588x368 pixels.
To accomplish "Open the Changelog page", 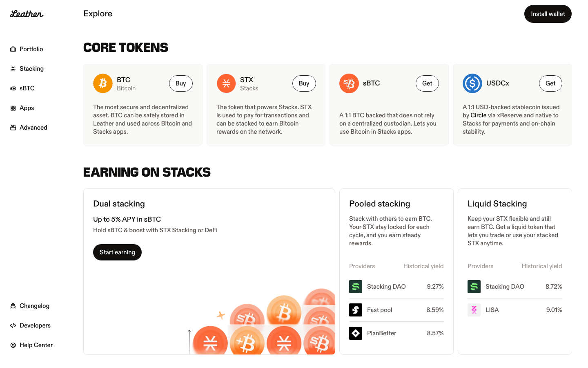I will (x=34, y=306).
